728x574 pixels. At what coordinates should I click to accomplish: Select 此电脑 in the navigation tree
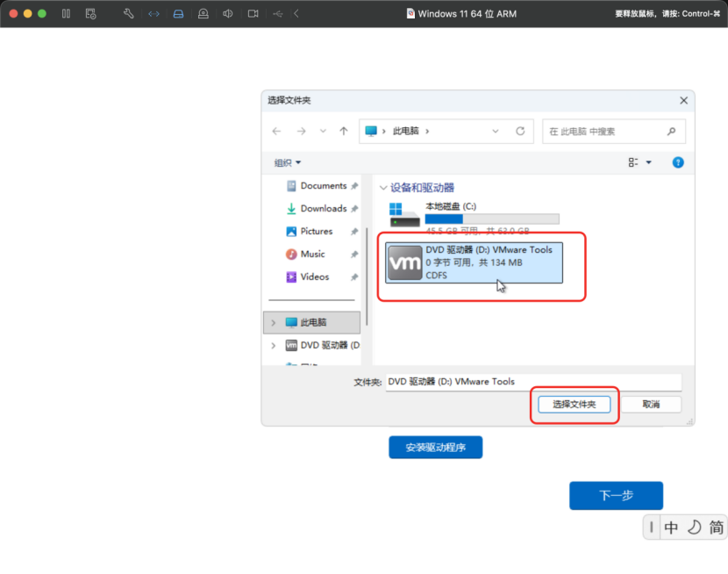312,322
